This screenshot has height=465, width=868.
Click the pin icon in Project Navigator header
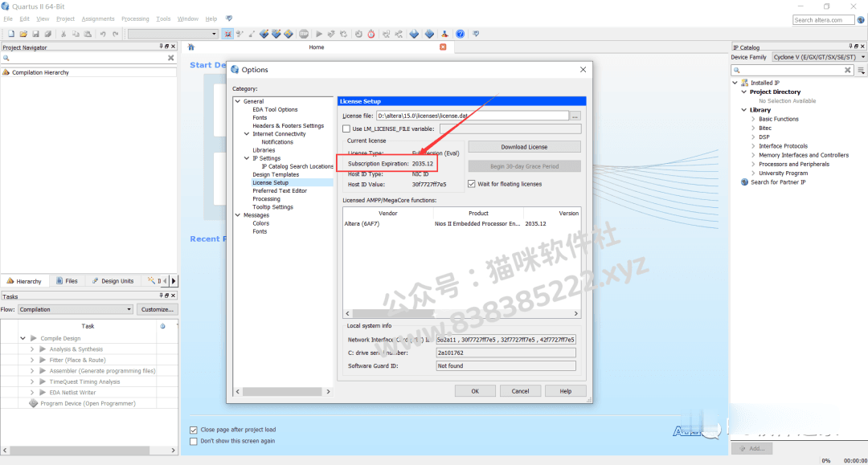[x=161, y=47]
